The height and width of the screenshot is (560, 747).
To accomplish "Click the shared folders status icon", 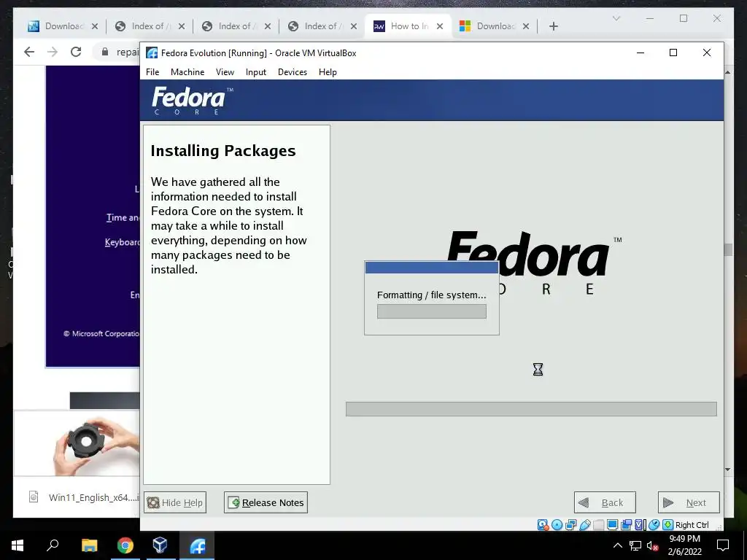I will tap(599, 525).
